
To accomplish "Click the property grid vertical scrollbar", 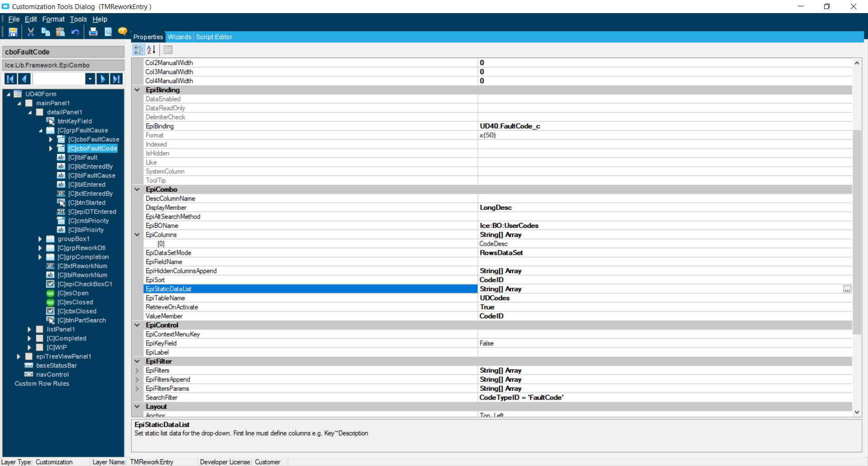I will tap(857, 232).
